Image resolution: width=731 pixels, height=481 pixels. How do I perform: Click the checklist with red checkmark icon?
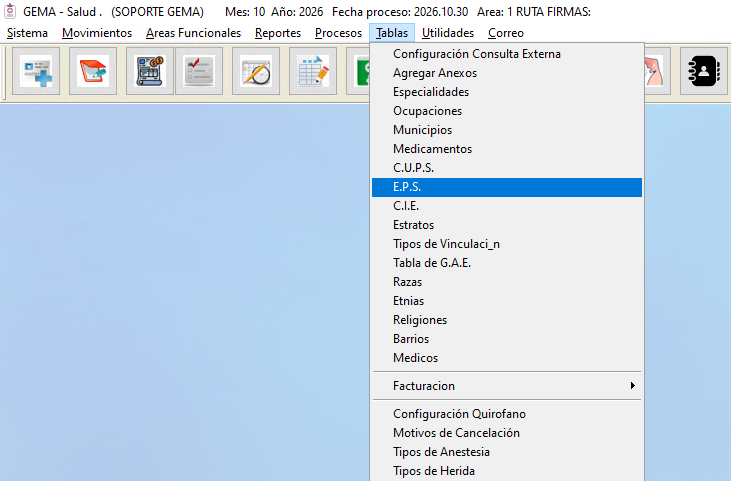[199, 71]
